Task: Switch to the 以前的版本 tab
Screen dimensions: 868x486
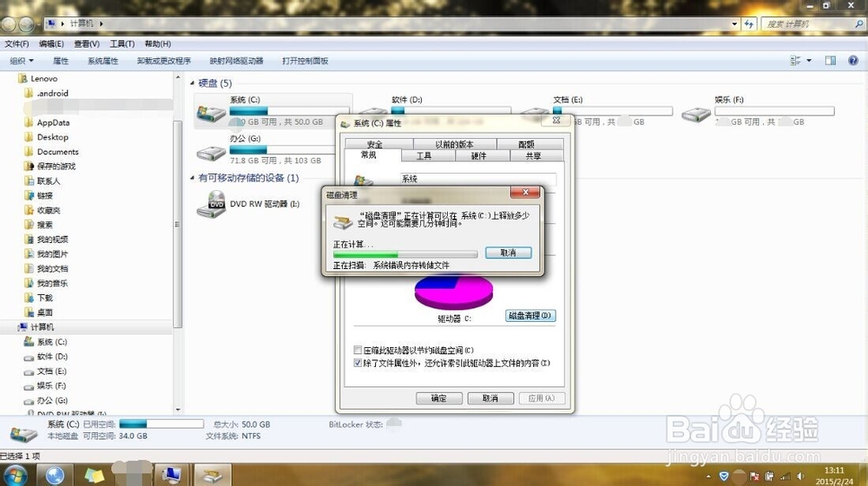Action: [455, 144]
